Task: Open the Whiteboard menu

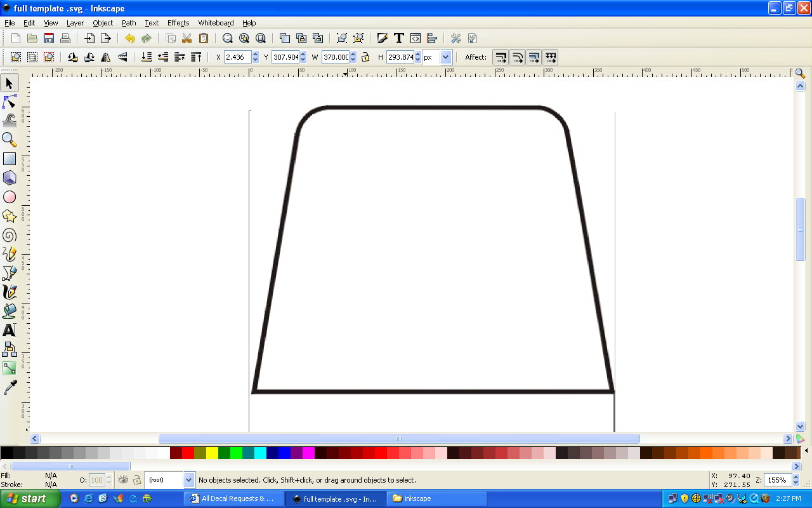Action: click(x=216, y=23)
